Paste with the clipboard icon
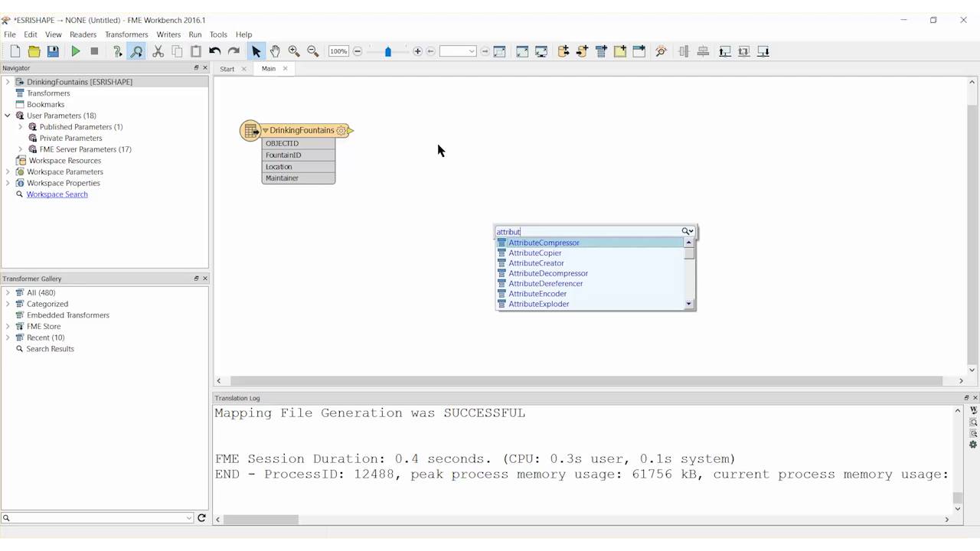Viewport: 980px width, 551px height. click(196, 51)
